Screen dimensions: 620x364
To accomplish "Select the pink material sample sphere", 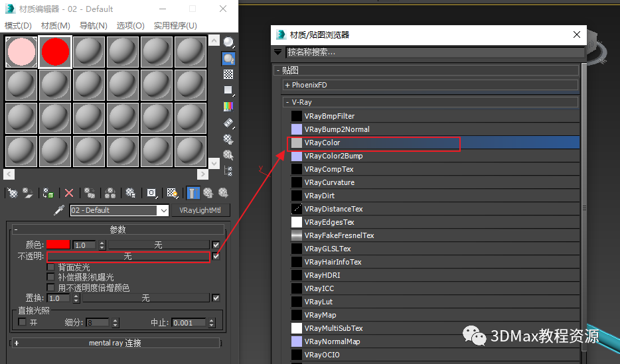I will pyautogui.click(x=21, y=52).
